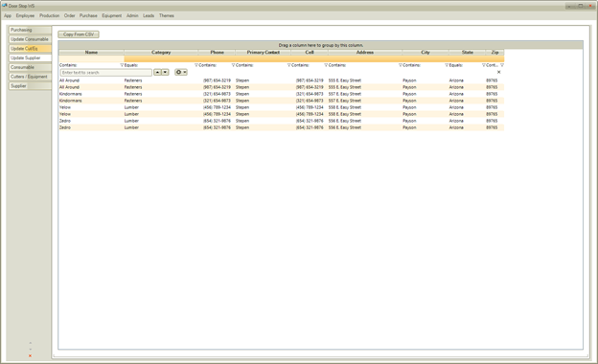Click the search down arrow button
Viewport: 598px width, 364px height.
pos(165,72)
